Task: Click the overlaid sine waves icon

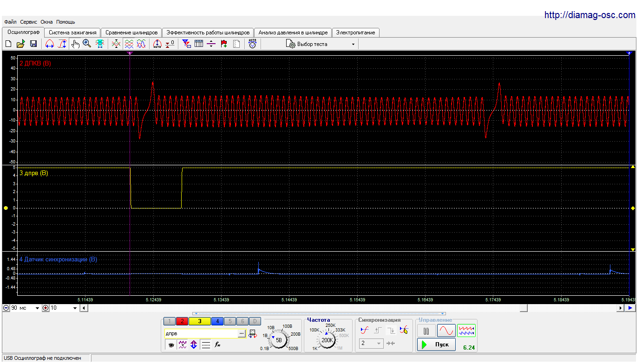Action: [x=141, y=44]
